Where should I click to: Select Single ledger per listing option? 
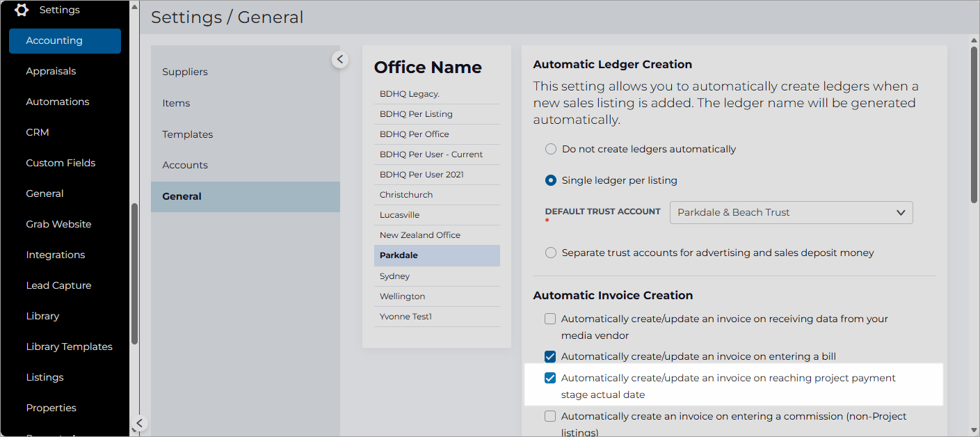coord(551,180)
